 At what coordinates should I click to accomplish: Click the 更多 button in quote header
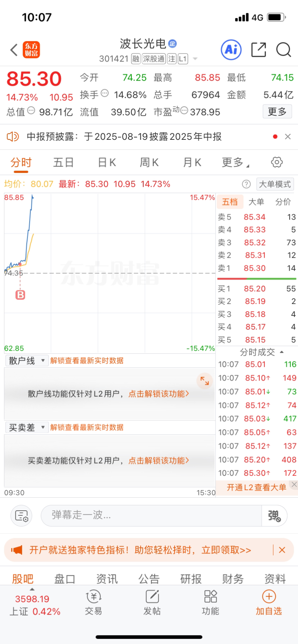tap(277, 111)
